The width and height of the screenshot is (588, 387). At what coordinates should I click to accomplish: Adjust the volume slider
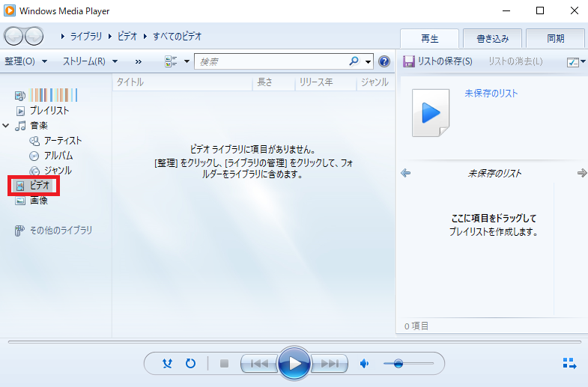[x=408, y=363]
